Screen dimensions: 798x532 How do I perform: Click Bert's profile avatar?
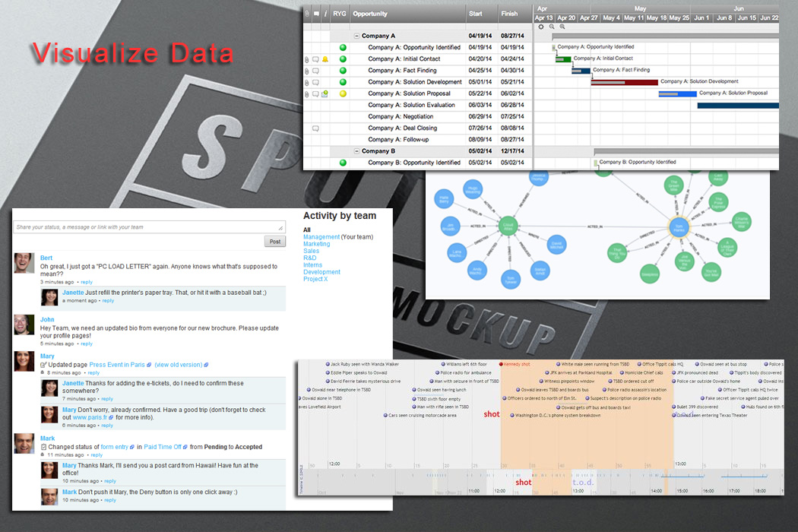(24, 263)
